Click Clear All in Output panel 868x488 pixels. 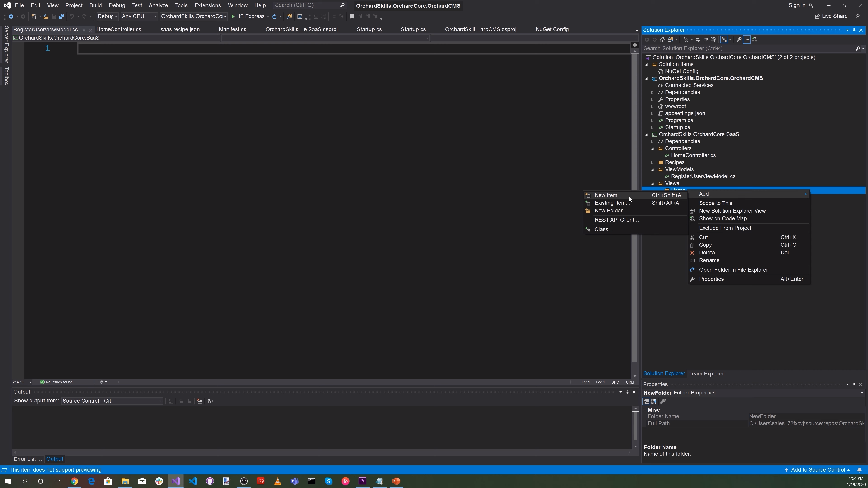pyautogui.click(x=199, y=401)
